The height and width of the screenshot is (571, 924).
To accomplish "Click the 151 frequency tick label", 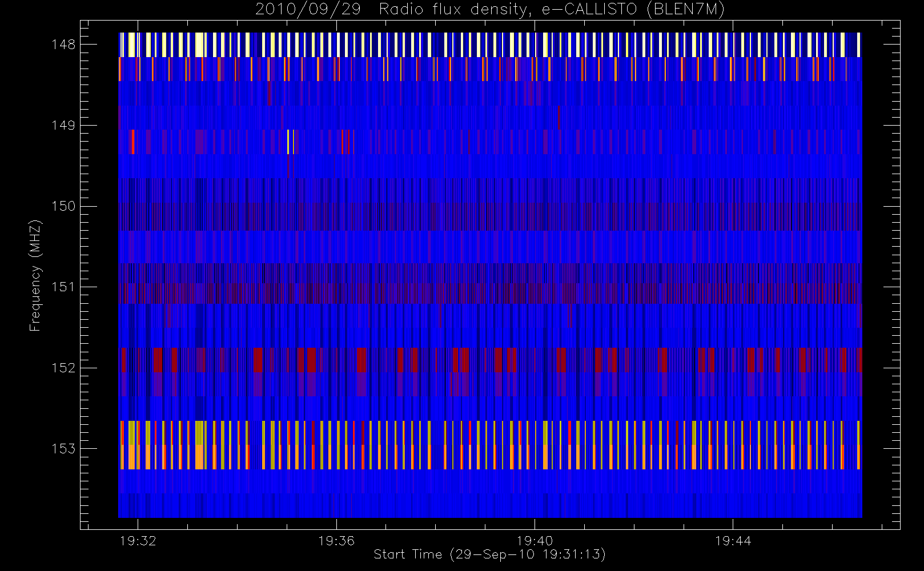I will 63,287.
